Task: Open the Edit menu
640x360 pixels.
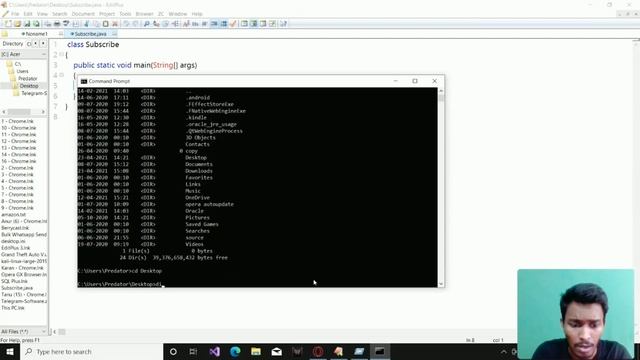Action: pos(28,14)
